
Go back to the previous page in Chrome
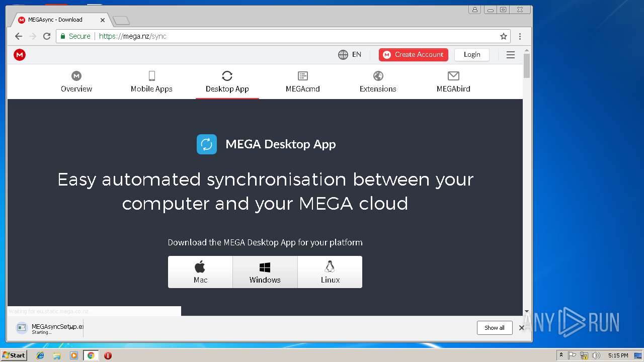pyautogui.click(x=19, y=36)
